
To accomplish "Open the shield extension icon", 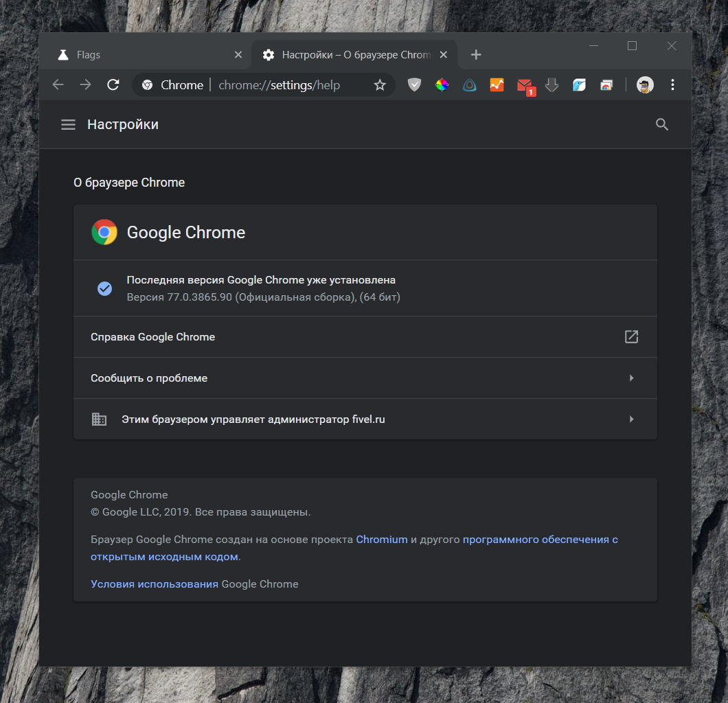I will pos(414,85).
